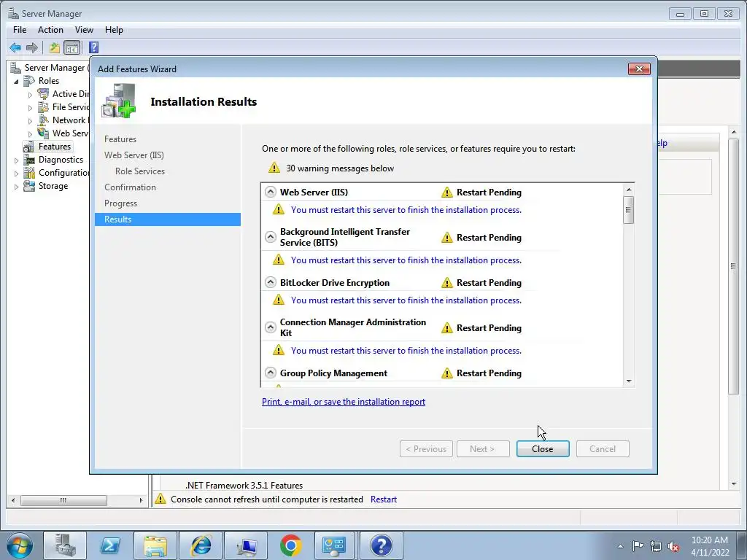Collapse the BitLocker Drive Encryption entry

pos(270,282)
